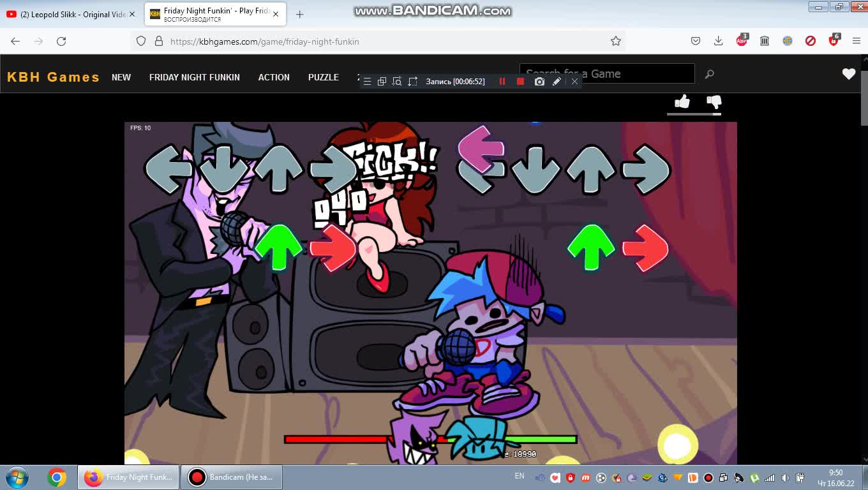The image size is (868, 490).
Task: Click the tracking protection shield icon
Action: (141, 41)
